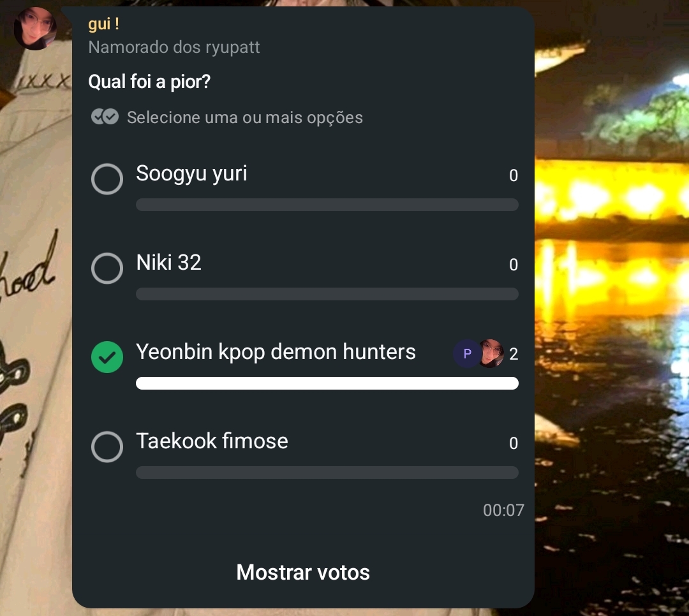Screen dimensions: 689x616
Task: Tap the multiple-choice double checkmark icon
Action: pyautogui.click(x=105, y=117)
